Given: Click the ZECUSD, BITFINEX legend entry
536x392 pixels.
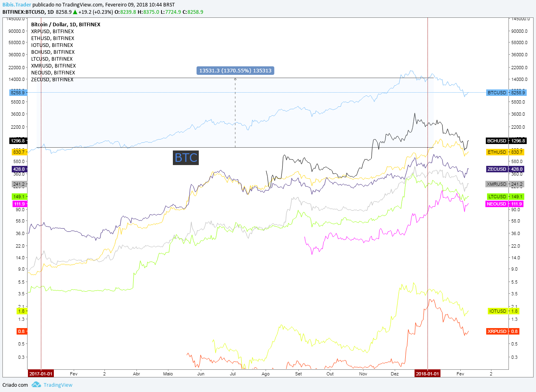Looking at the screenshot, I should click(x=52, y=80).
